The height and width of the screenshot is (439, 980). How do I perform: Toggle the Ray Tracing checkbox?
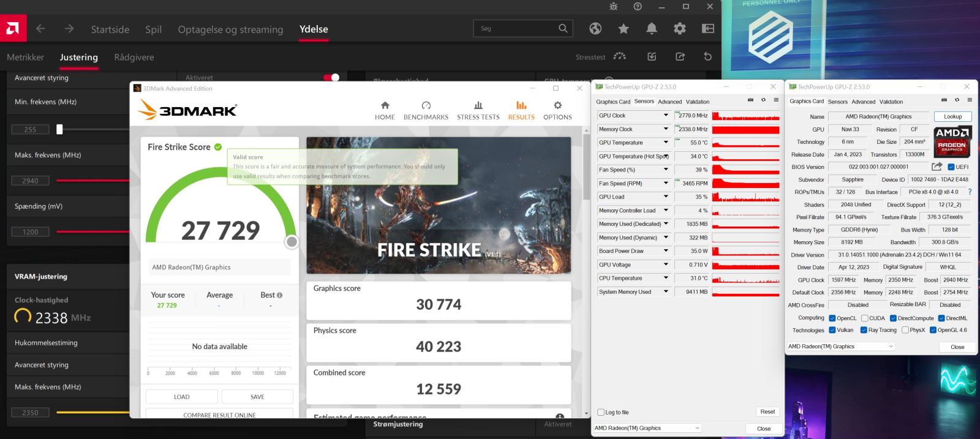pyautogui.click(x=864, y=330)
